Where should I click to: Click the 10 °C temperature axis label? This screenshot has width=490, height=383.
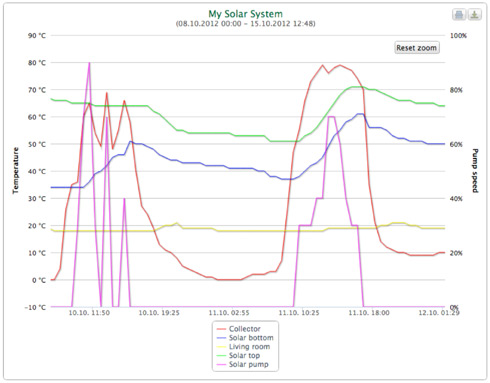(x=37, y=253)
